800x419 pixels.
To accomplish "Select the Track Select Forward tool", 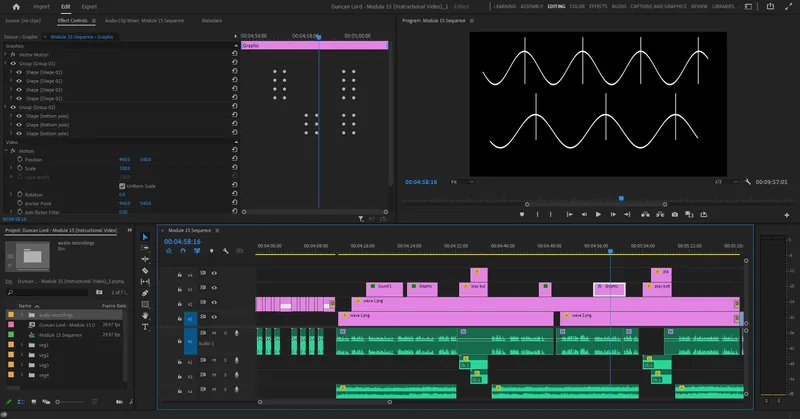I will (145, 248).
